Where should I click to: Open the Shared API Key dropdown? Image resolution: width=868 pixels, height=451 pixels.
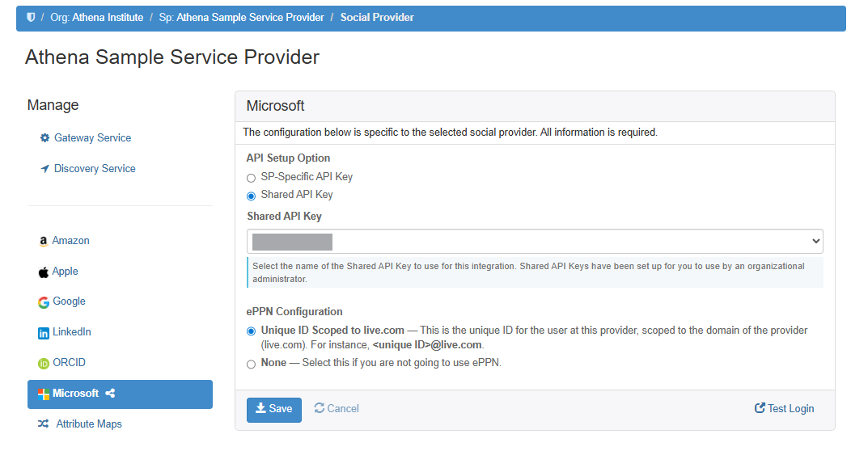pyautogui.click(x=534, y=241)
